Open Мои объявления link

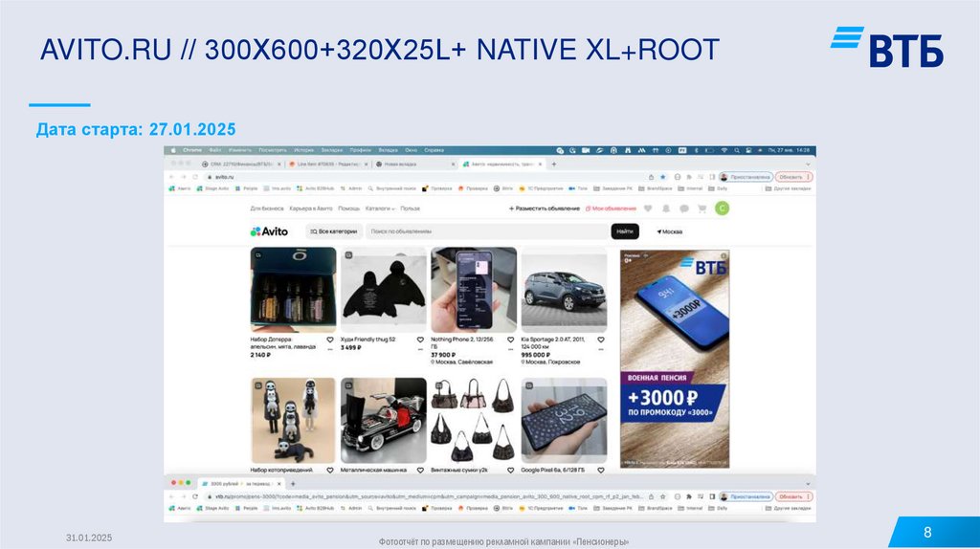pos(611,209)
